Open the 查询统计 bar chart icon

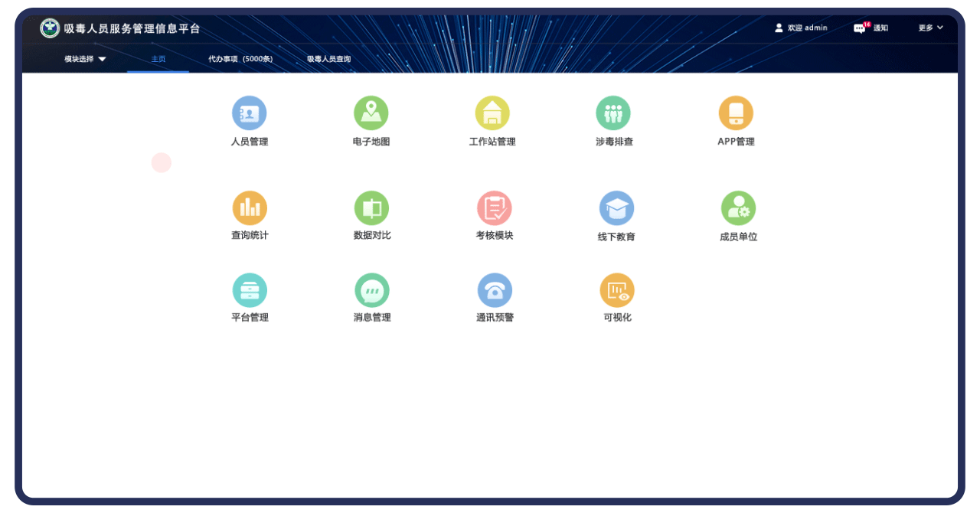(x=250, y=208)
